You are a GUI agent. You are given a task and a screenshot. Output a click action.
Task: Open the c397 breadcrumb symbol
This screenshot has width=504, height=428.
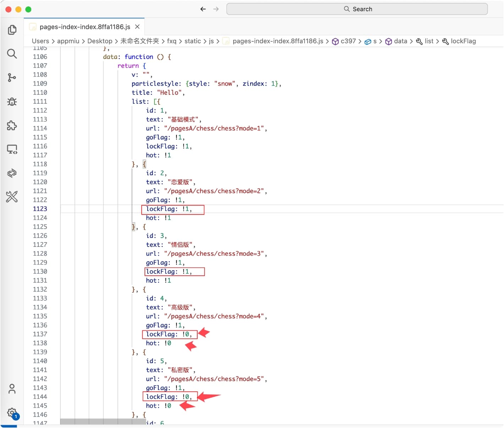(348, 41)
